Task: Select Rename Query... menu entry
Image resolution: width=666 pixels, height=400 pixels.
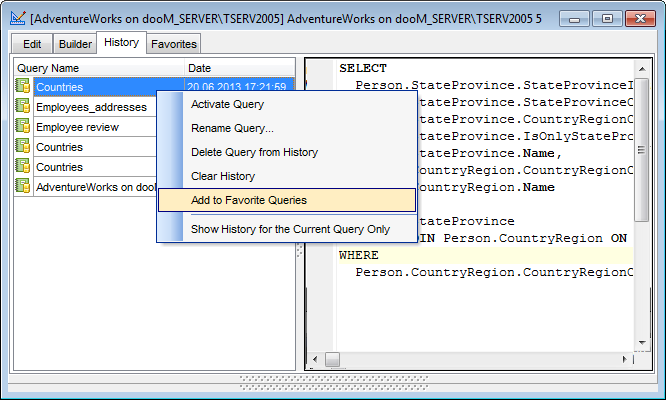Action: [x=232, y=128]
